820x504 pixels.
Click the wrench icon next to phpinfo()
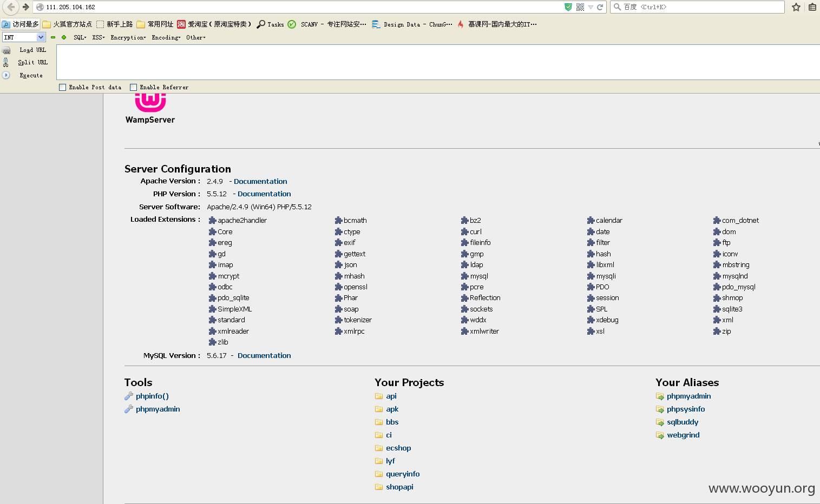pos(129,396)
